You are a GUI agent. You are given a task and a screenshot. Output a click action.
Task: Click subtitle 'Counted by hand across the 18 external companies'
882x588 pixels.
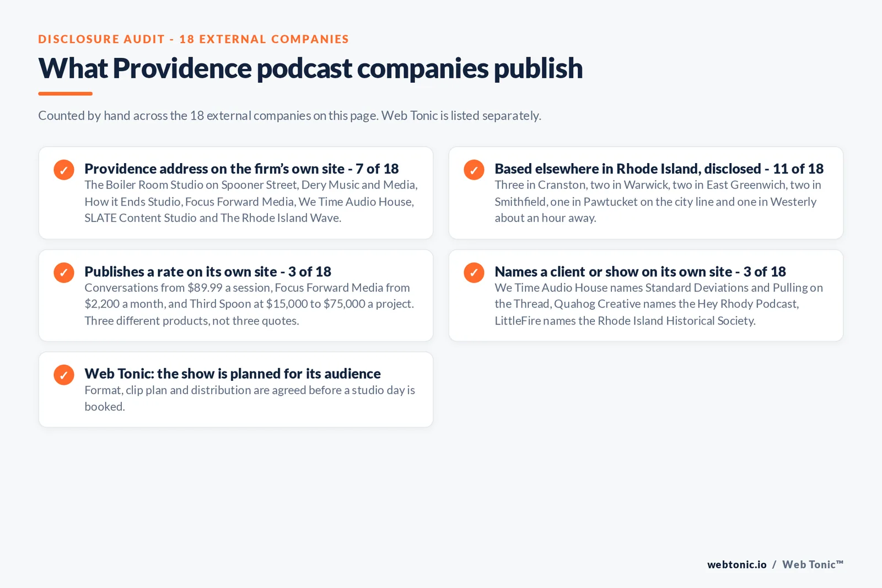tap(175, 116)
